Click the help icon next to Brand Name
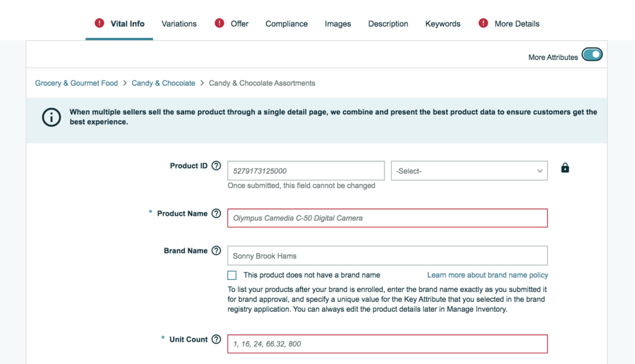This screenshot has height=364, width=635. [x=216, y=251]
